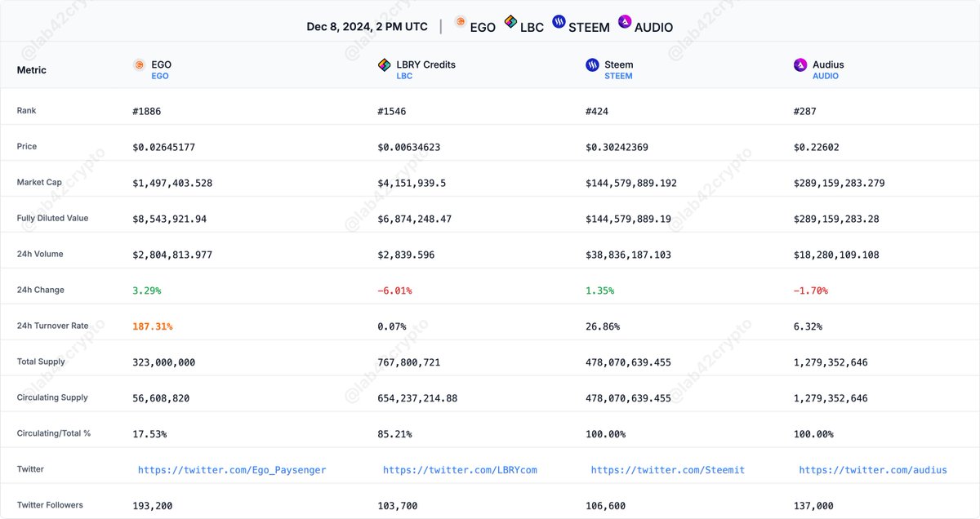Image resolution: width=980 pixels, height=519 pixels.
Task: Click EGO market cap $1,497,403.528
Action: (172, 183)
